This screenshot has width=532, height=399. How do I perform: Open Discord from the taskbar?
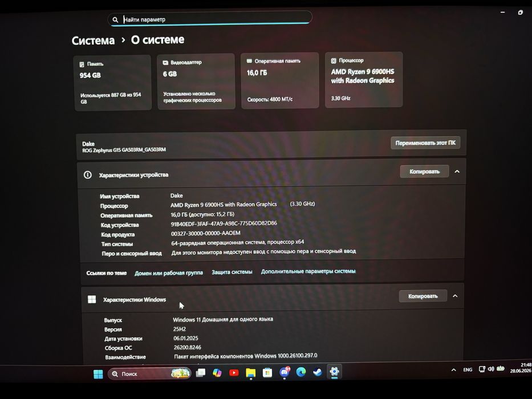tap(285, 373)
